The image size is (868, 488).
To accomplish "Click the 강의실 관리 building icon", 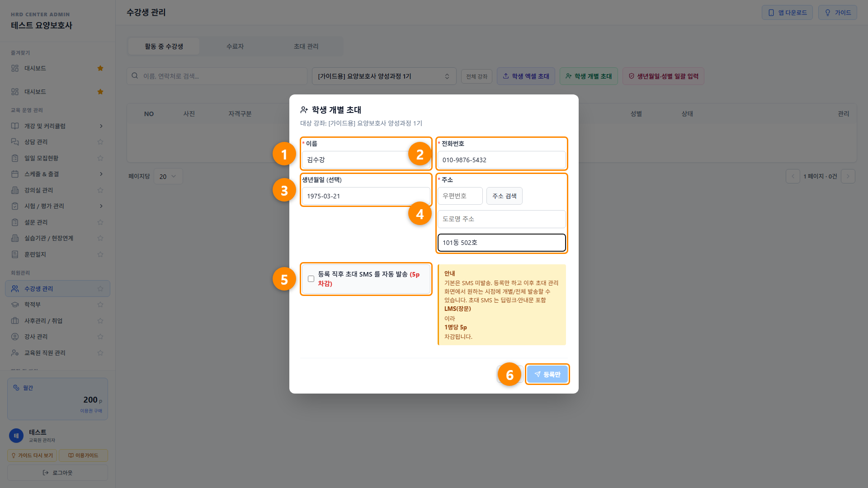I will pos(15,190).
